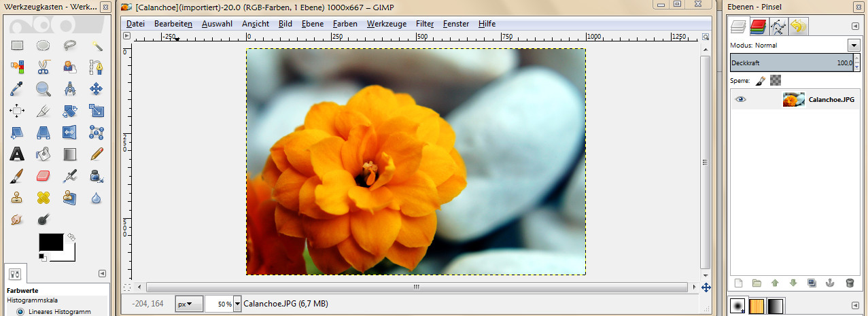The image size is (868, 316).
Task: Select the Airbrush tool
Action: [x=70, y=176]
